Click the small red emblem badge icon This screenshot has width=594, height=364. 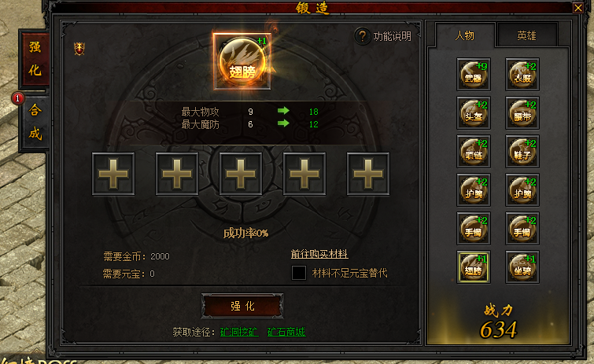pyautogui.click(x=79, y=49)
